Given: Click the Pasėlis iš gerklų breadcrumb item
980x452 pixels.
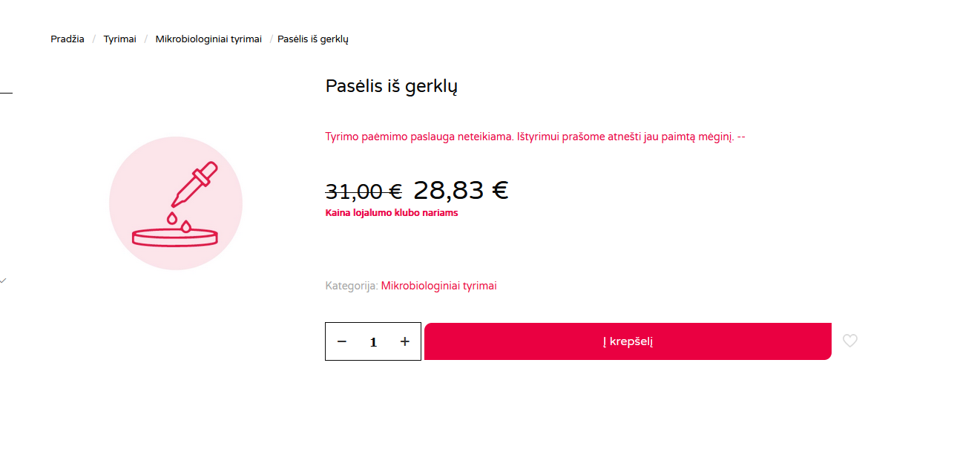Looking at the screenshot, I should click(x=313, y=39).
